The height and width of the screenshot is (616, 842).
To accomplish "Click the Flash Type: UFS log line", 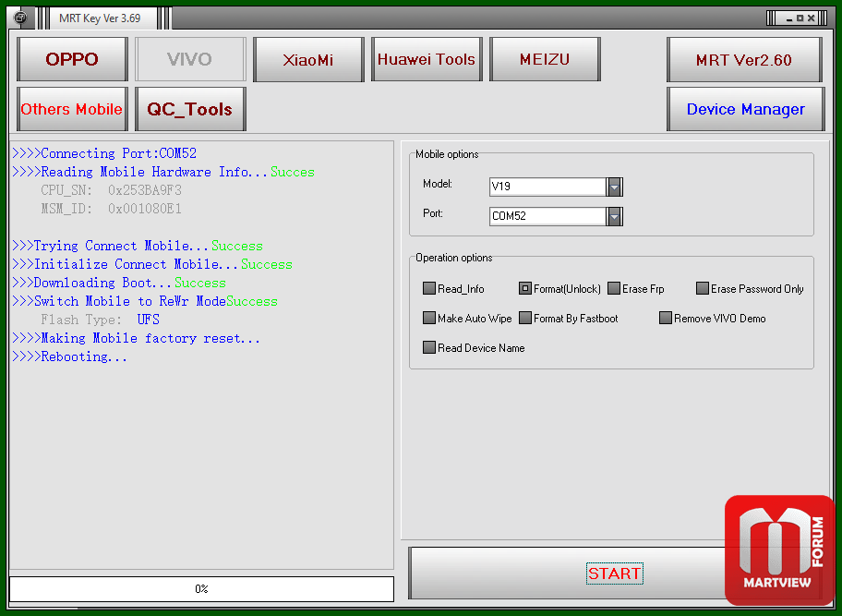I will point(100,320).
